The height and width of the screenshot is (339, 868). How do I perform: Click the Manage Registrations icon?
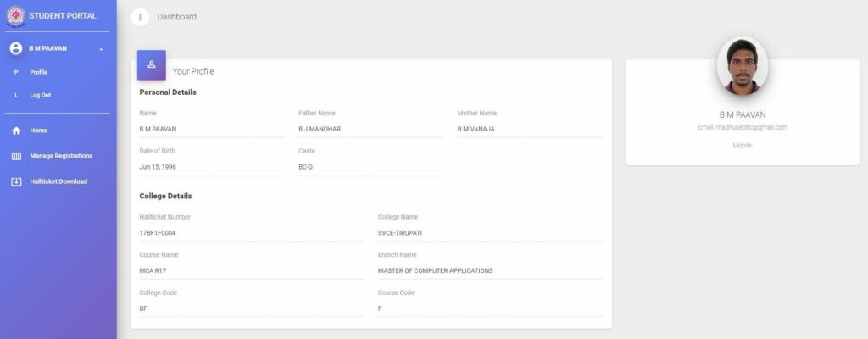15,156
